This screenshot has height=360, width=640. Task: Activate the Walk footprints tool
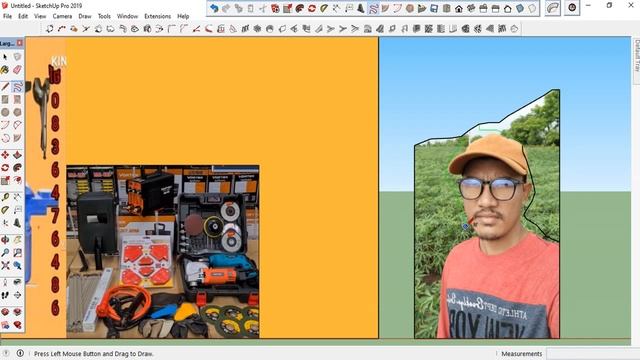click(5, 295)
